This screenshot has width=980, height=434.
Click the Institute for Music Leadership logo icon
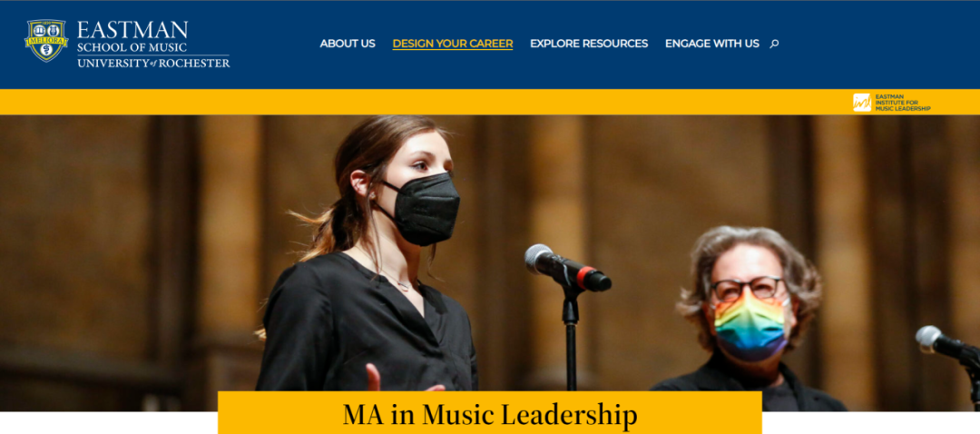tap(862, 103)
